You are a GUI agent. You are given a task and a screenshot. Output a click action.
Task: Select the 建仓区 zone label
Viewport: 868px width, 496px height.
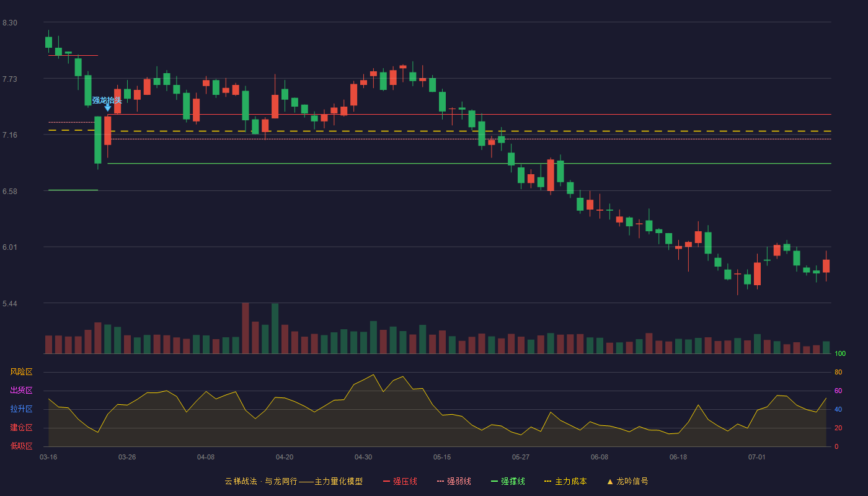click(21, 428)
